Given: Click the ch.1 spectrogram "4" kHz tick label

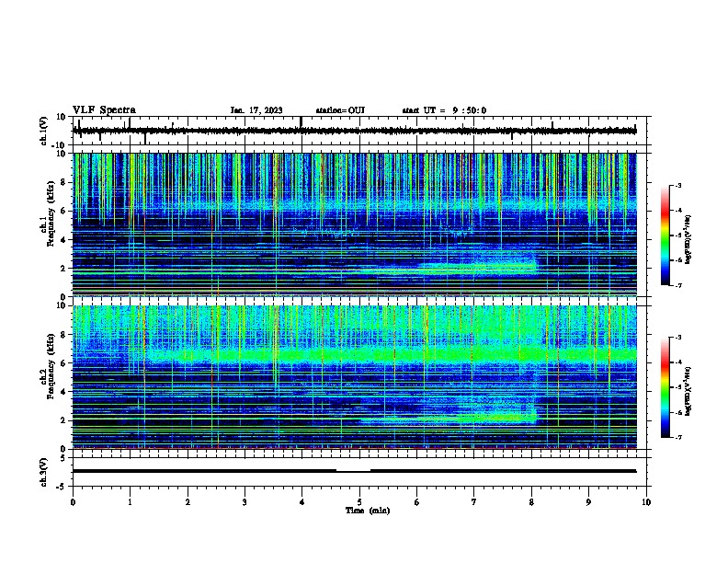Looking at the screenshot, I should pos(63,240).
